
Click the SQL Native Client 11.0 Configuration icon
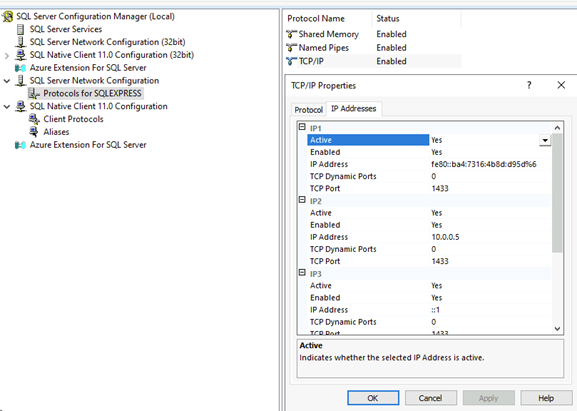21,106
